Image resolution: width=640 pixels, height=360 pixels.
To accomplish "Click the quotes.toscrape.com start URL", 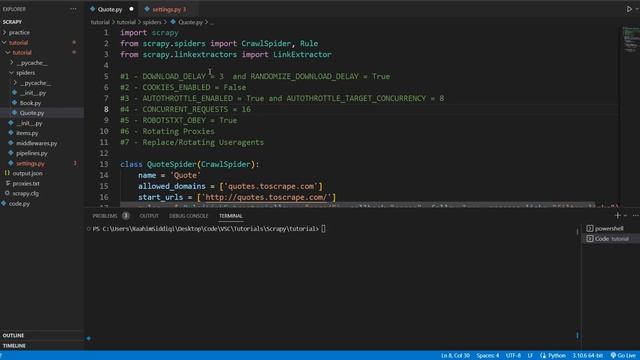I will pyautogui.click(x=266, y=197).
